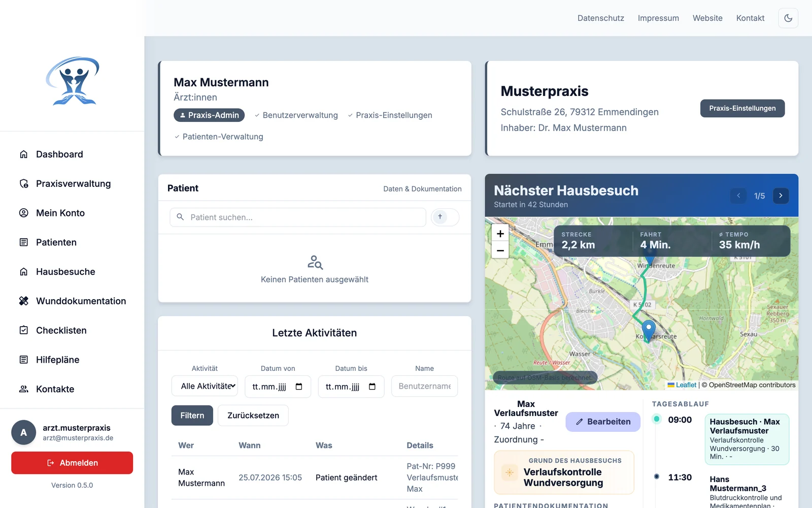Click the Daten & Dokumentation label

(422, 189)
